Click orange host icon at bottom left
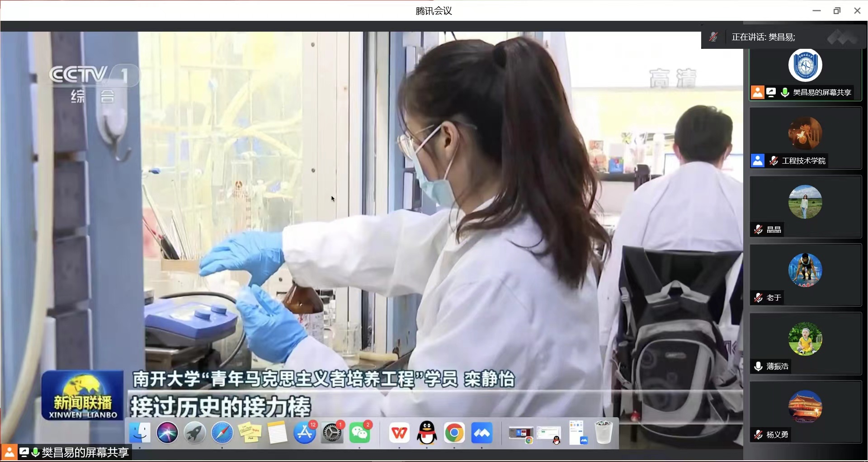Screen dimensions: 868x462 [9, 453]
